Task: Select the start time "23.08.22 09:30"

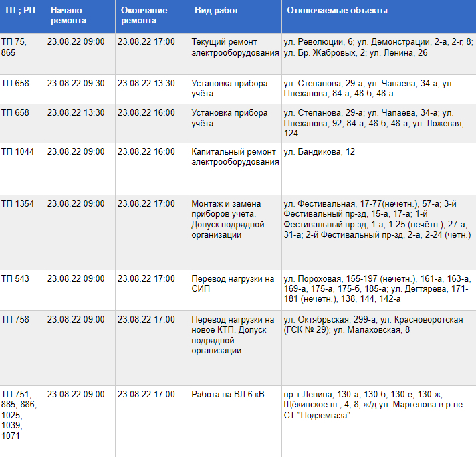Action: tap(76, 84)
